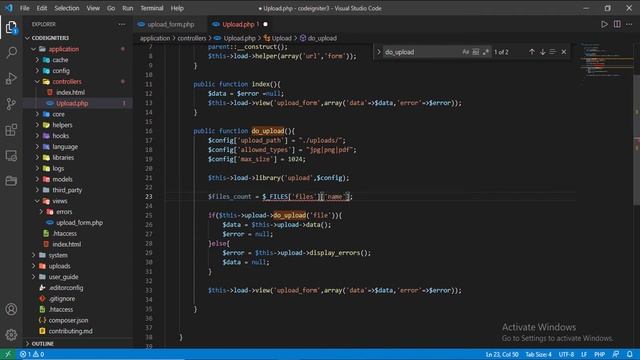
Task: Go to next find match
Action: pyautogui.click(x=542, y=52)
